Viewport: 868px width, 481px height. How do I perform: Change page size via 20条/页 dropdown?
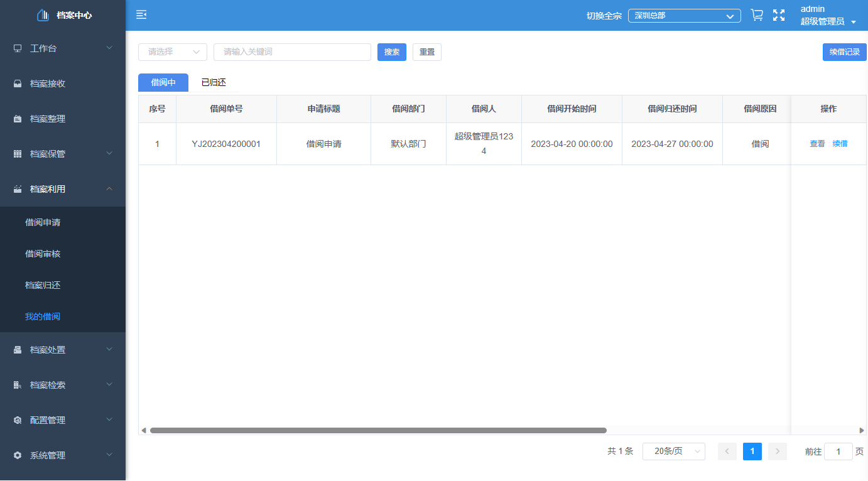[673, 451]
